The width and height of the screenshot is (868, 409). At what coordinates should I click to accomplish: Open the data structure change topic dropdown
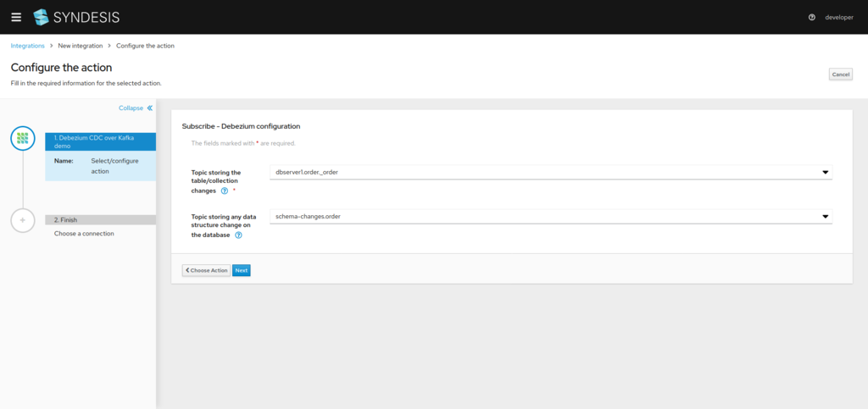coord(551,216)
